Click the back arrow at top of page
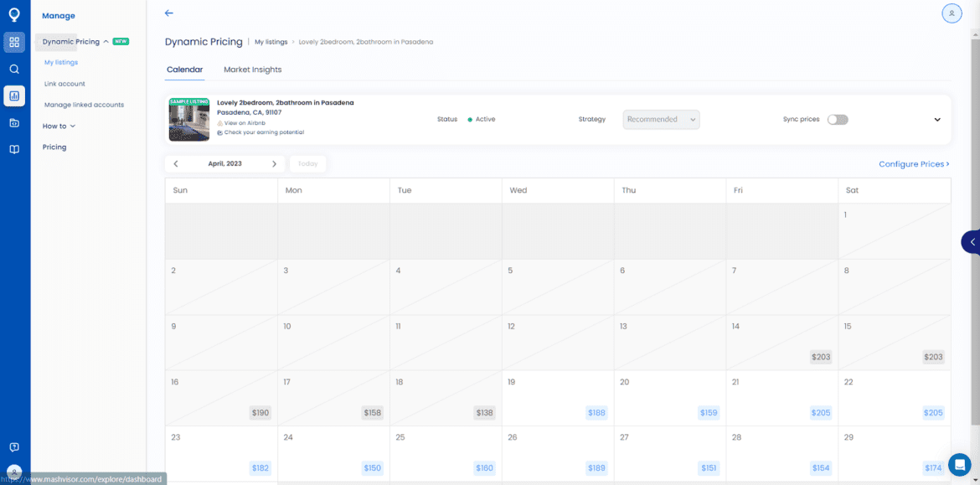This screenshot has height=485, width=980. [169, 13]
